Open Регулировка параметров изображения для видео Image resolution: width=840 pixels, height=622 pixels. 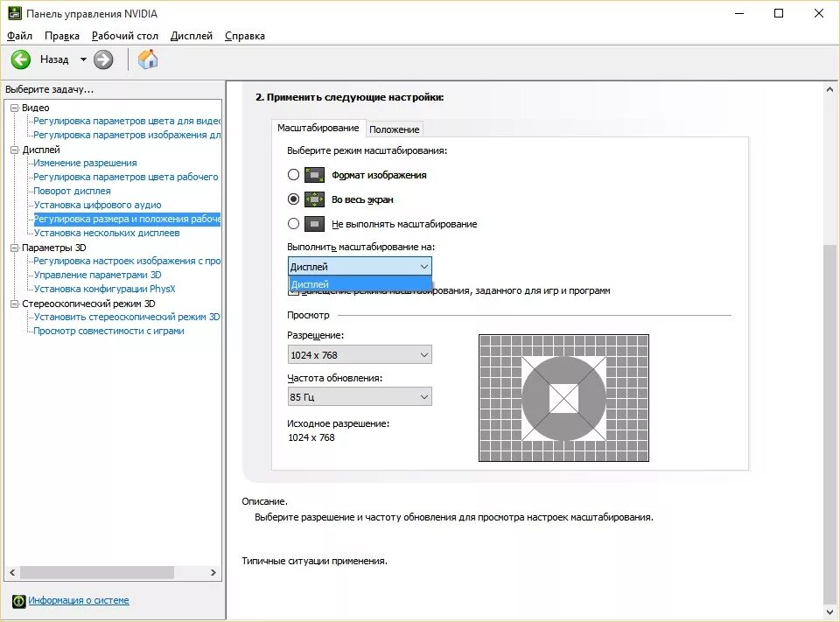click(126, 135)
